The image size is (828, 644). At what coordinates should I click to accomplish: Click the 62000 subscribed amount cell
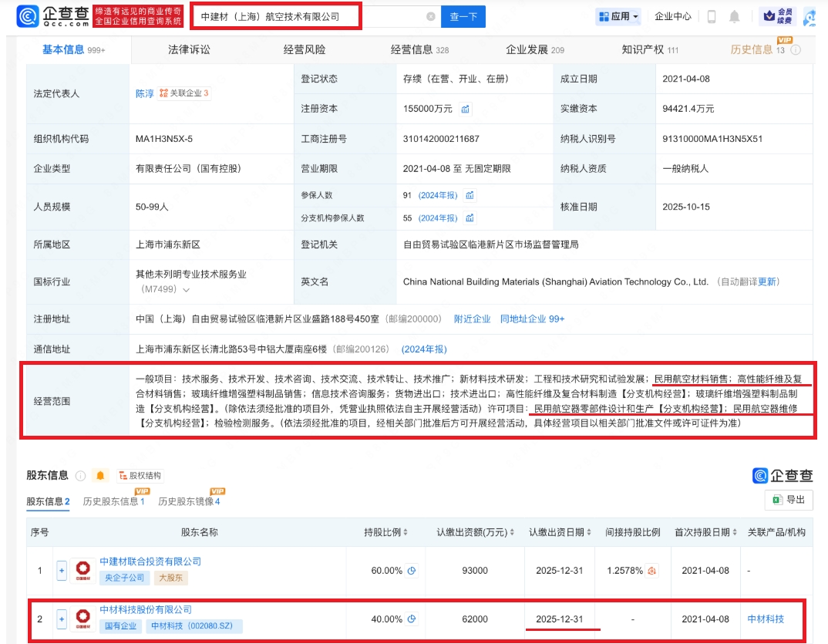pos(475,619)
